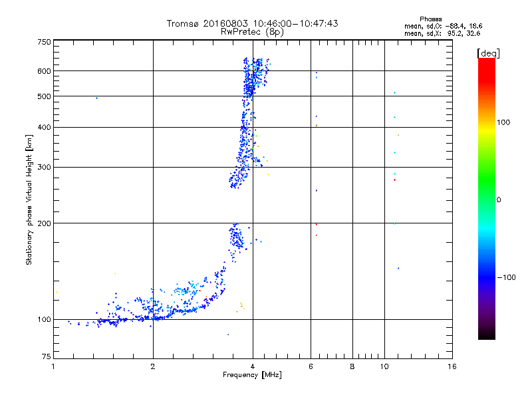Click the 0 tick label beside the colorbar
The image size is (532, 399).
(498, 199)
